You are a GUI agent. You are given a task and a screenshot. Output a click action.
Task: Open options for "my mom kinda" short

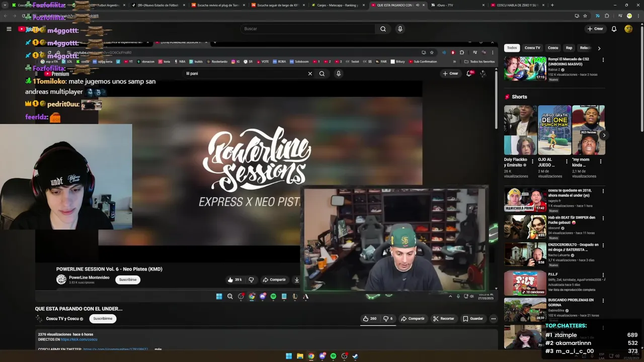point(600,161)
